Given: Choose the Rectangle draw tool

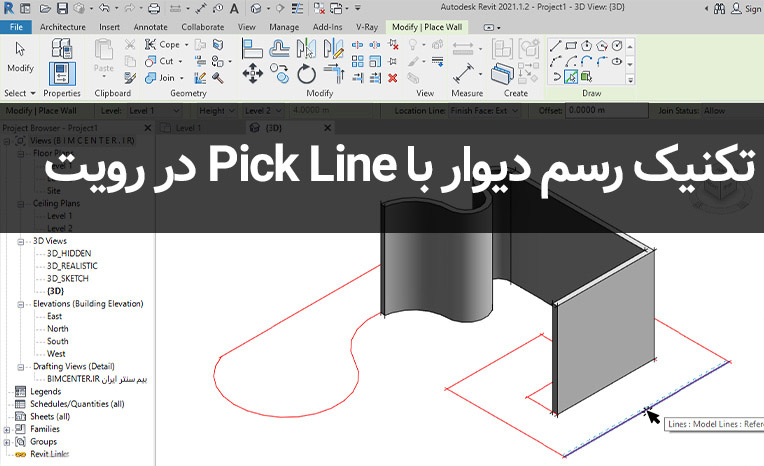Looking at the screenshot, I should pos(571,46).
